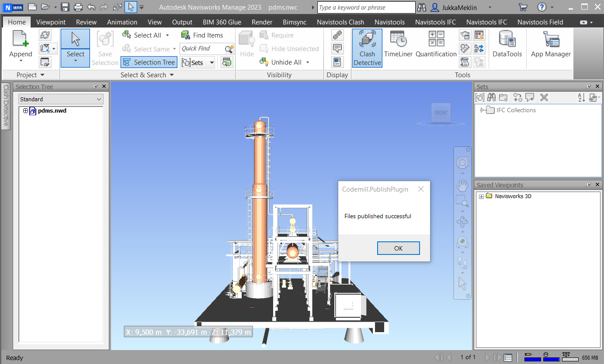Toggle auto-hide pin on Selection Tree panel
This screenshot has width=604, height=364.
point(96,86)
